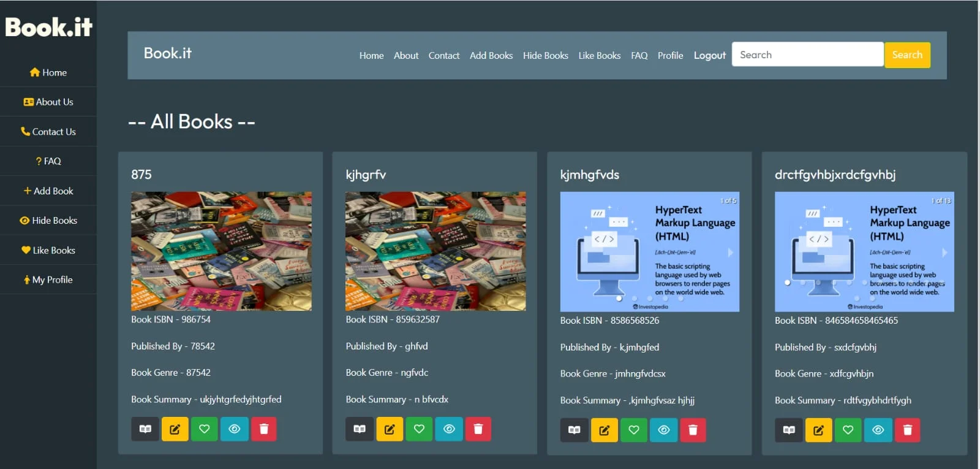This screenshot has width=980, height=469.
Task: Delete the drctfgvhbjxrdcfgvhbj book with the trash icon
Action: (908, 430)
